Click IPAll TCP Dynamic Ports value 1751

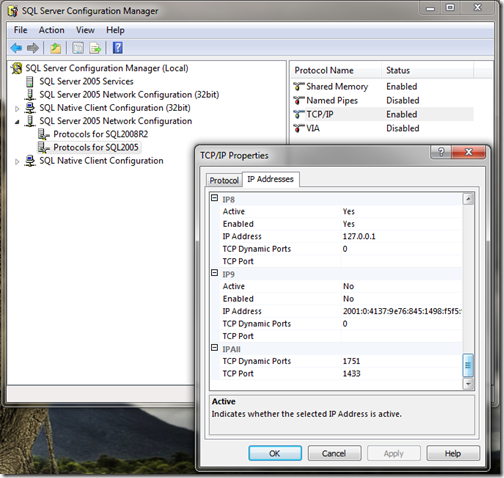352,361
